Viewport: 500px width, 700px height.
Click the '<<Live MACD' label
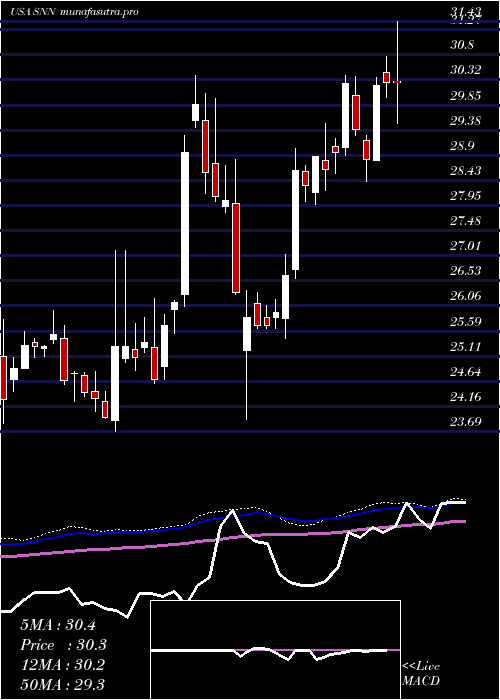click(x=421, y=673)
